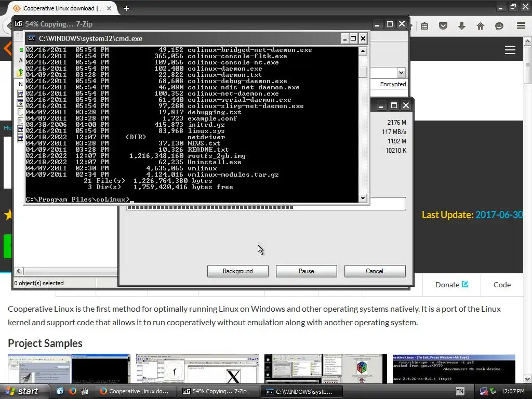Click the cmd window scrollbar thumb
This screenshot has width=532, height=399.
pos(363,72)
